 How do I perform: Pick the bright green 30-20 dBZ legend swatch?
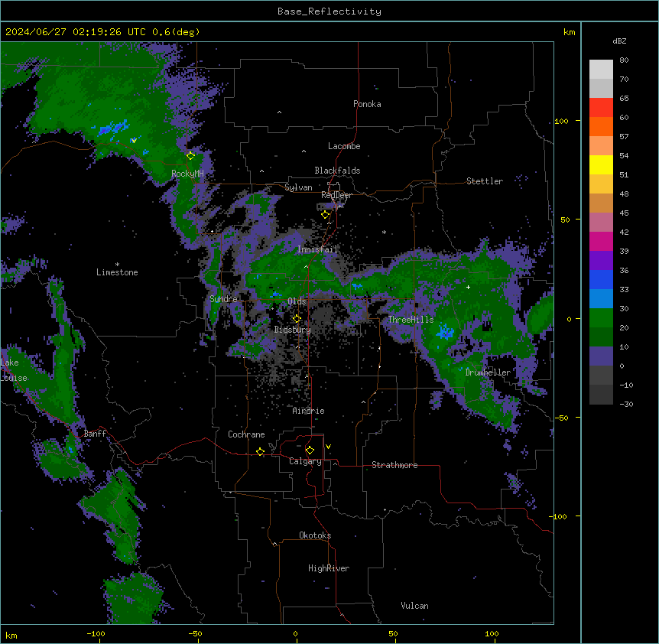[x=601, y=318]
